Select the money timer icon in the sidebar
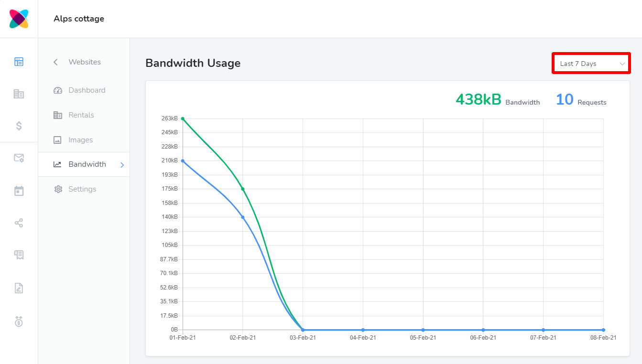The height and width of the screenshot is (364, 642). click(19, 321)
